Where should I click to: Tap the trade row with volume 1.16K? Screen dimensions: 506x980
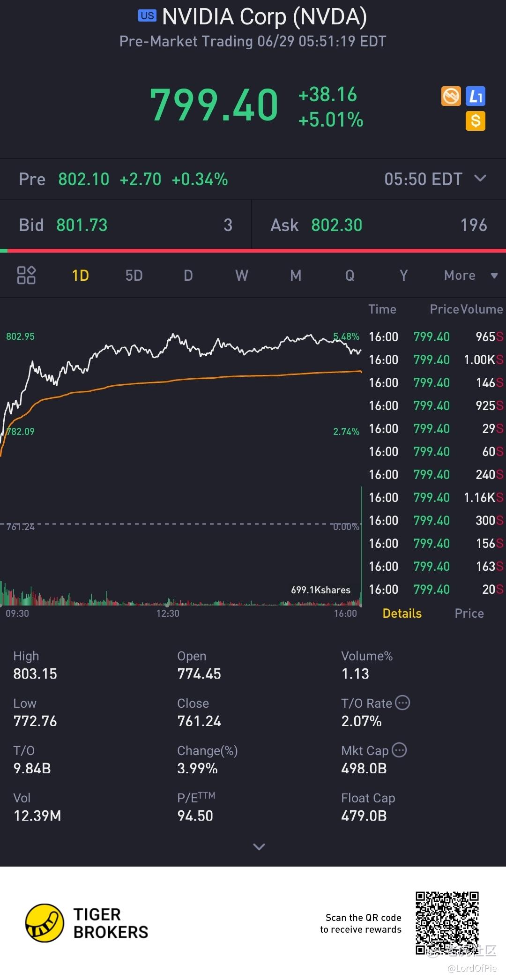[x=436, y=497]
